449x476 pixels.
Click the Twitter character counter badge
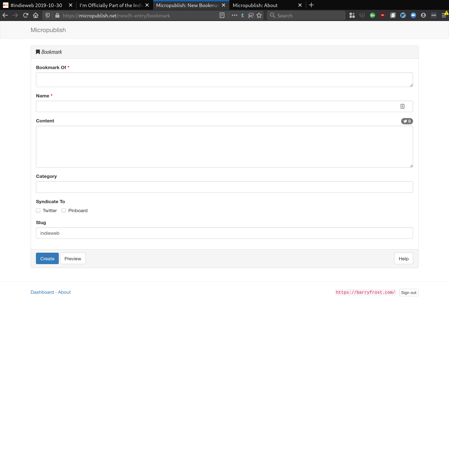[x=407, y=121]
